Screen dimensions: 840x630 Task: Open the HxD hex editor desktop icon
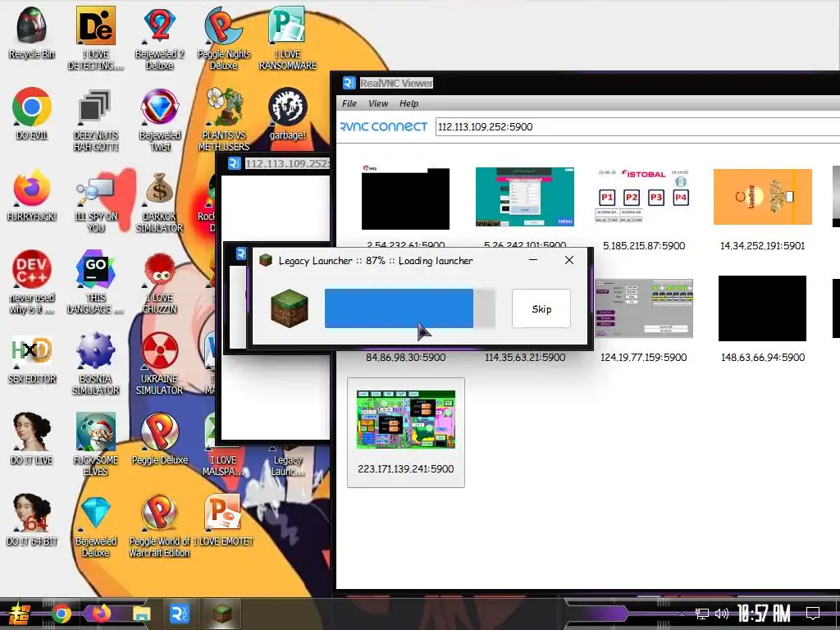32,359
